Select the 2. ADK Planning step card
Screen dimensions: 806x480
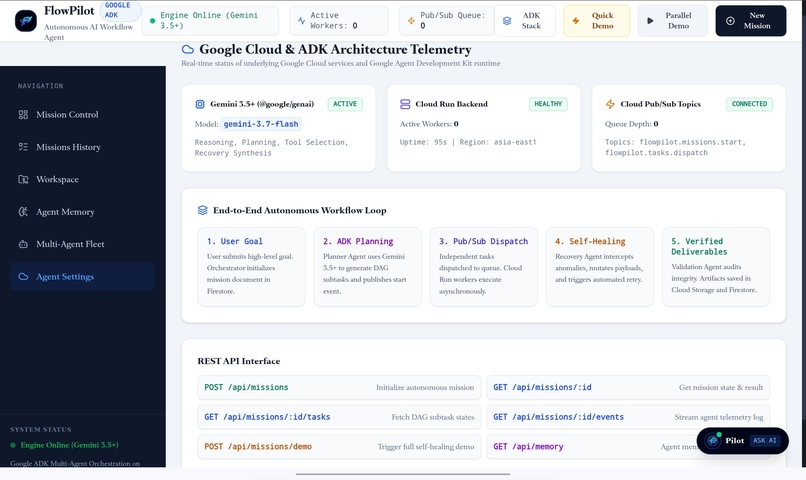[368, 267]
